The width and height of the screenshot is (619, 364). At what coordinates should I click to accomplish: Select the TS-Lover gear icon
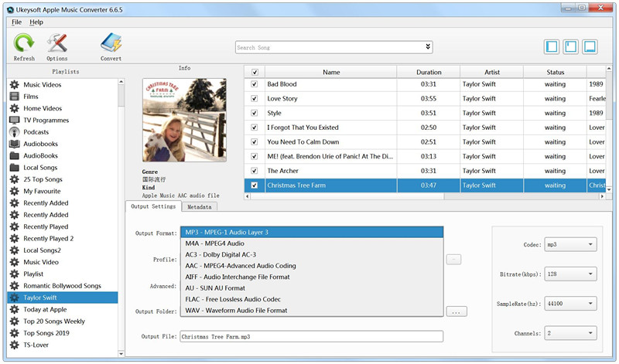tap(14, 345)
